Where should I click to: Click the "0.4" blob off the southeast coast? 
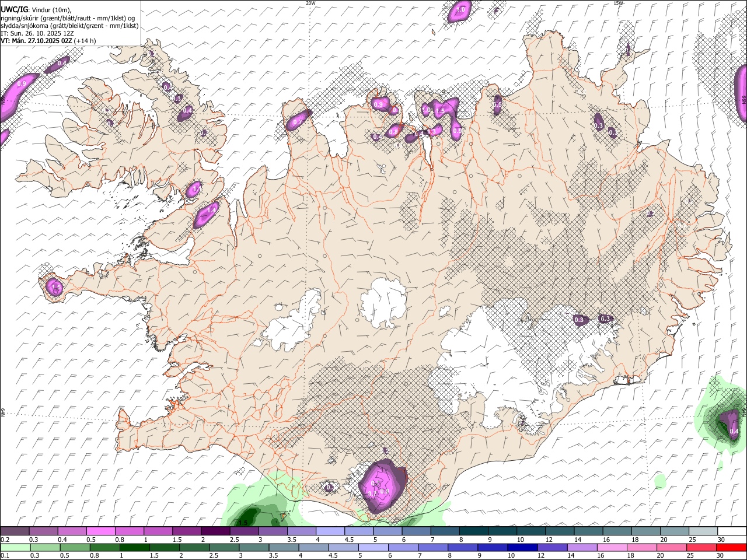coord(730,425)
